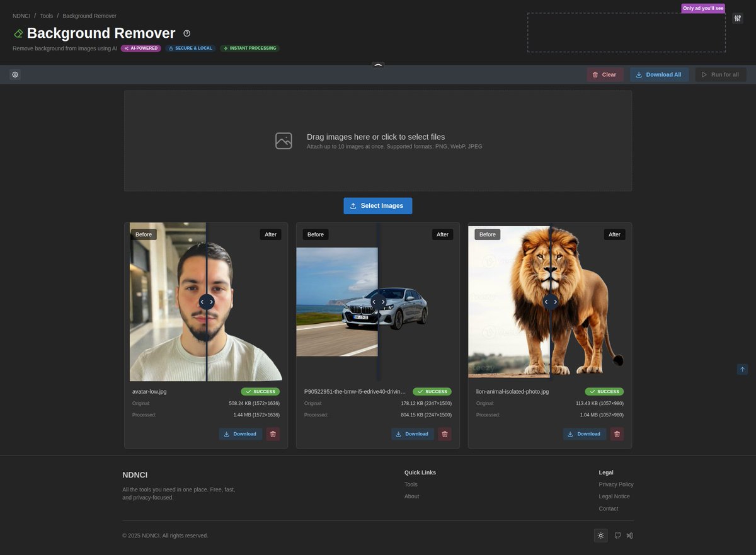756x555 pixels.
Task: Click the 1.04 MB processed size value
Action: click(x=602, y=415)
